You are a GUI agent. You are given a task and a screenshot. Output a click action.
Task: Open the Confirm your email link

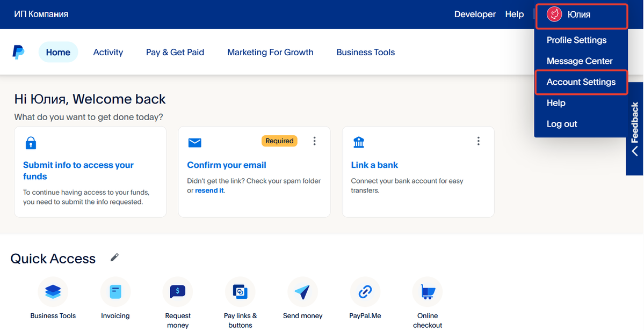(227, 165)
